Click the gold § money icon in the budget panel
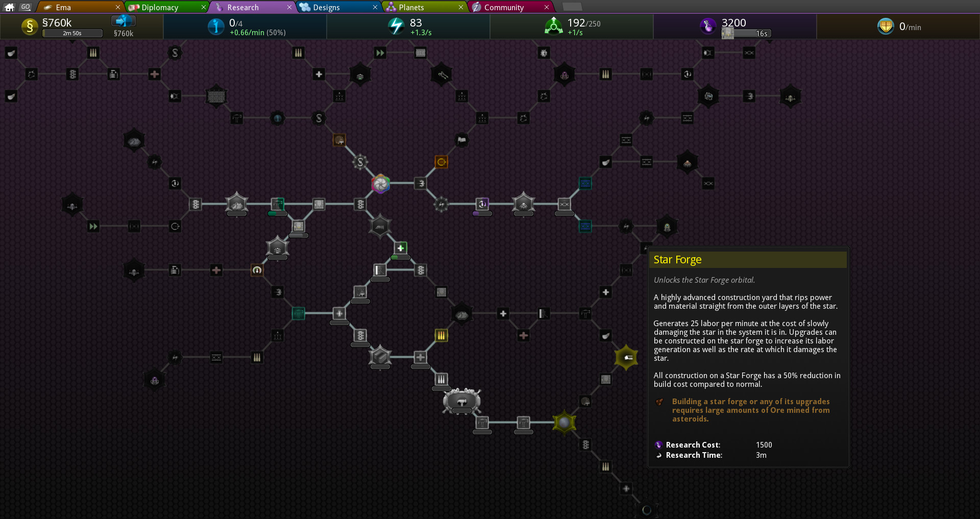Image resolution: width=980 pixels, height=519 pixels. pyautogui.click(x=30, y=27)
